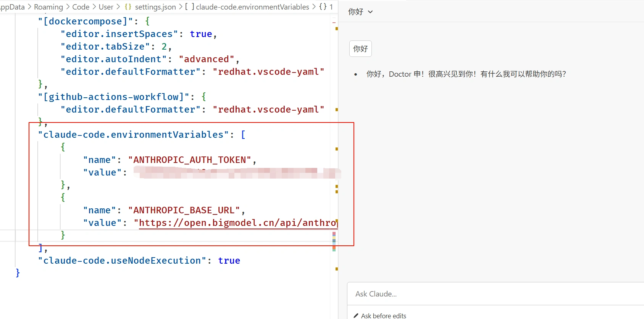Image resolution: width=644 pixels, height=319 pixels.
Task: Click the "ANTHROPIC_AUTH_TOKEN" string
Action: tap(190, 160)
